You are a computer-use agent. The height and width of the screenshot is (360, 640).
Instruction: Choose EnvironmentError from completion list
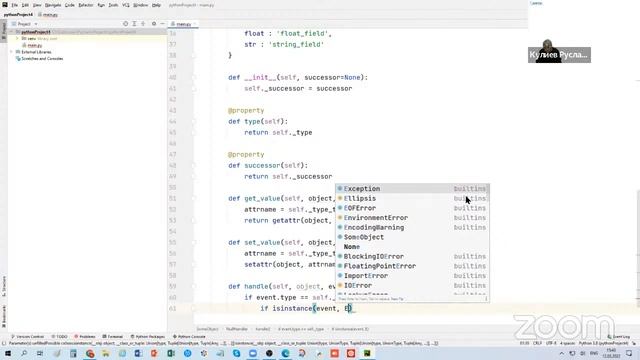point(412,218)
